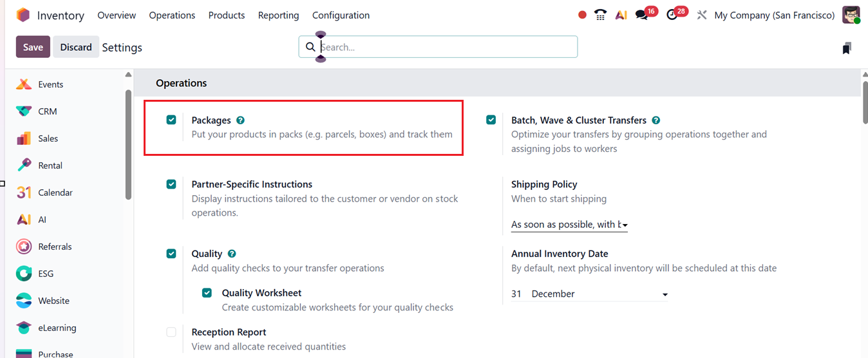Select the Purchase icon in sidebar
Screen dimensions: 868x358
[24, 353]
